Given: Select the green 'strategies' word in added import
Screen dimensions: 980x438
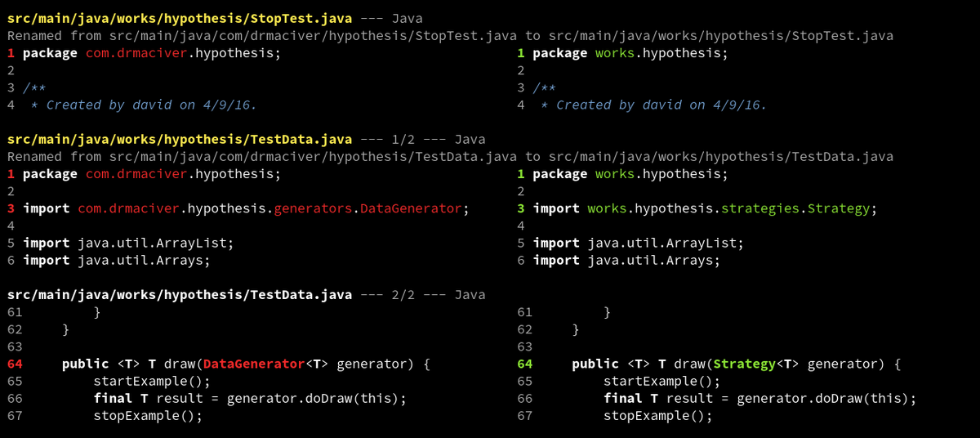Looking at the screenshot, I should click(x=760, y=208).
